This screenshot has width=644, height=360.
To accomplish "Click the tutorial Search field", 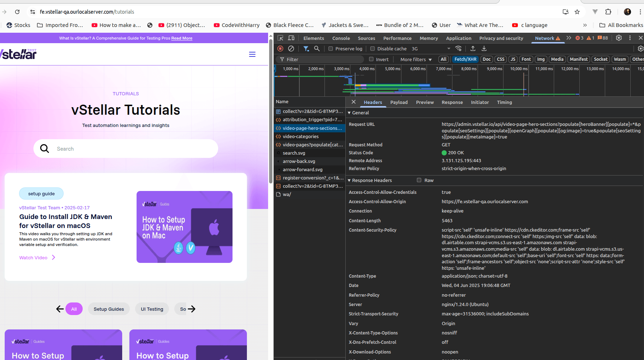I will tap(126, 149).
